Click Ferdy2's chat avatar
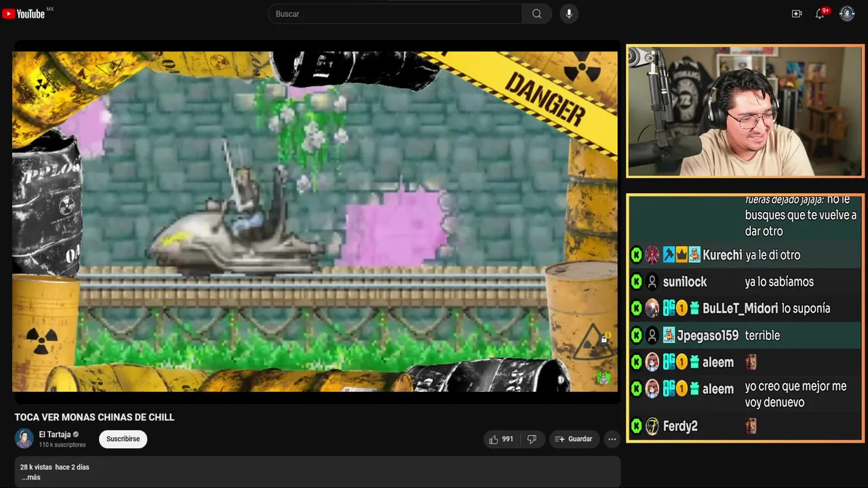This screenshot has height=488, width=868. point(652,426)
